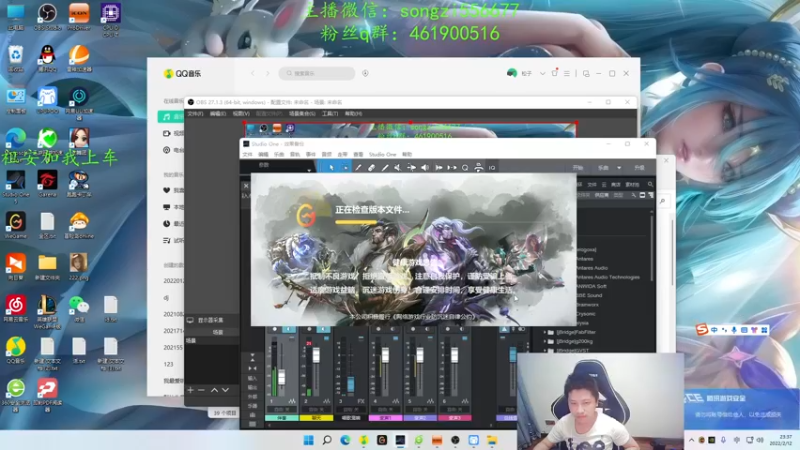Click the IQ quantize button in Studio One
This screenshot has height=450, width=800.
coord(492,167)
